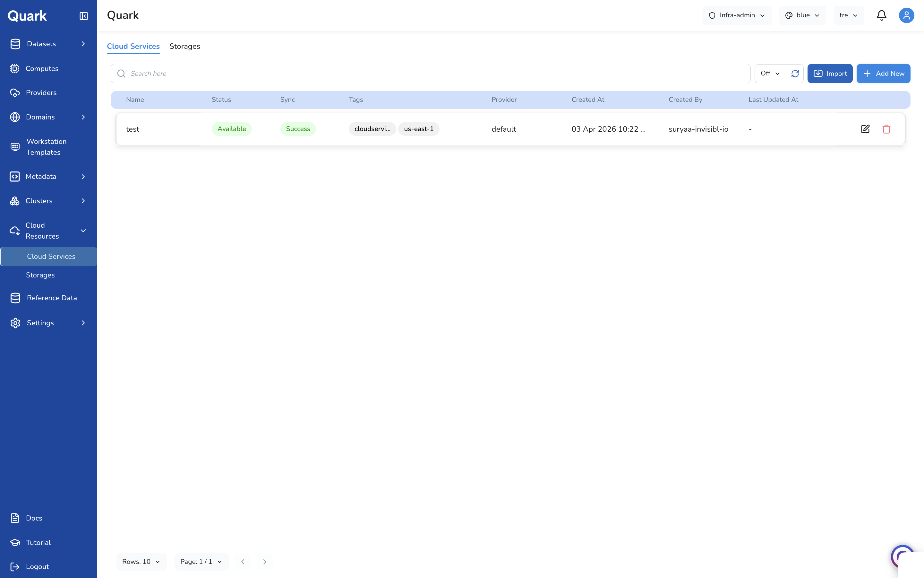Open the blue theme dropdown
Screen dimensions: 924x578
802,15
